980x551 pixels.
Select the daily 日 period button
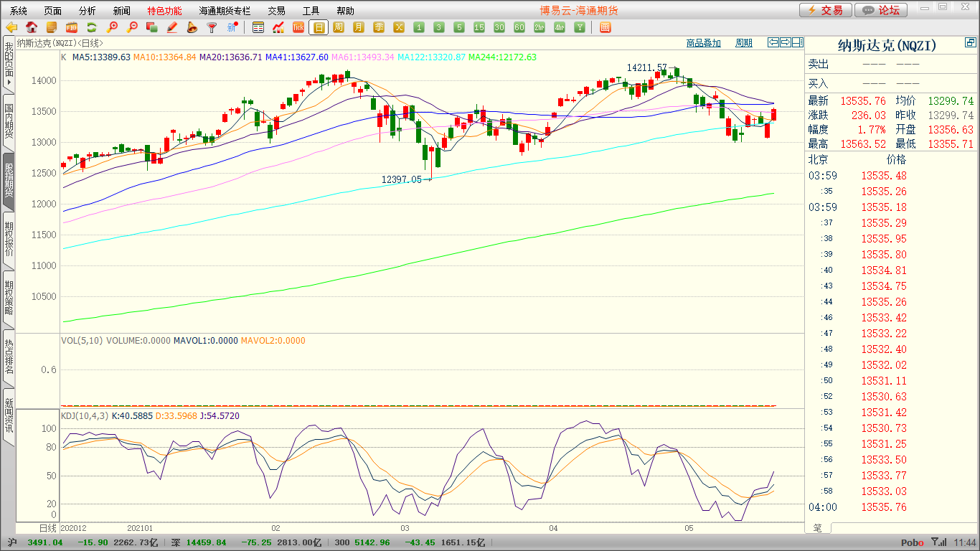pyautogui.click(x=319, y=27)
